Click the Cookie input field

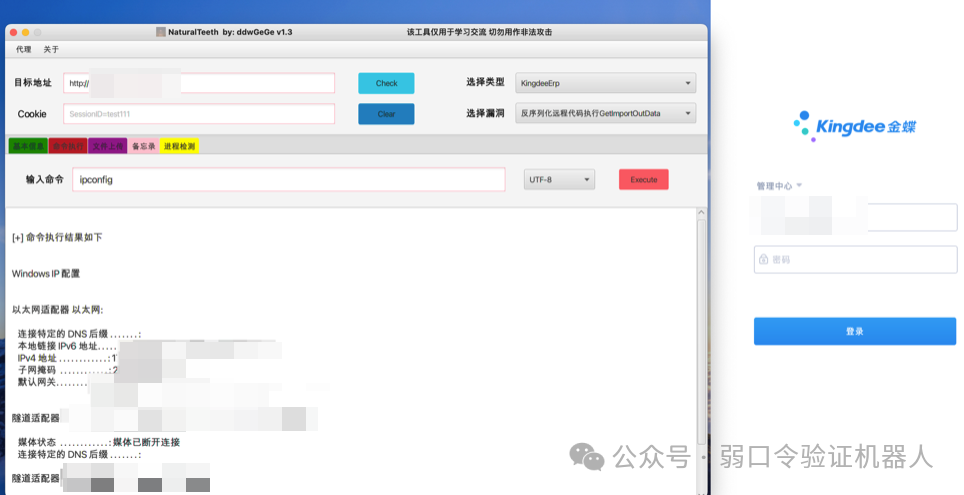point(199,114)
